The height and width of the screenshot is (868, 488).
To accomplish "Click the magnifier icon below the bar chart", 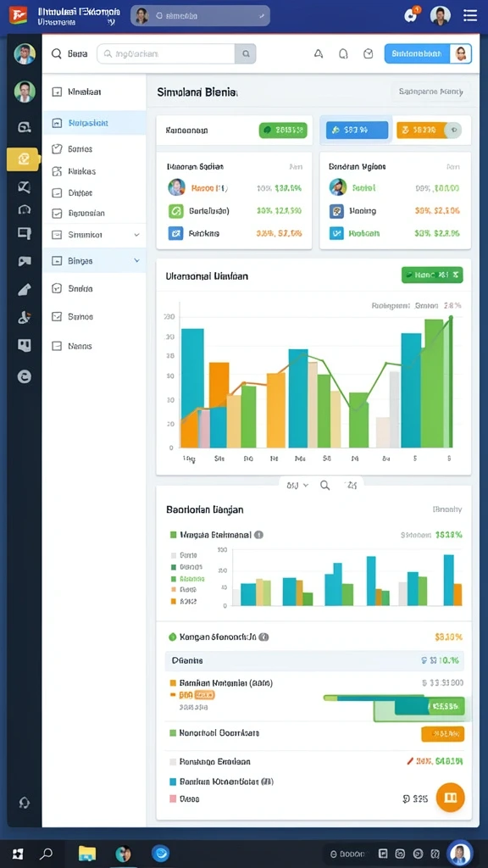I will point(324,486).
